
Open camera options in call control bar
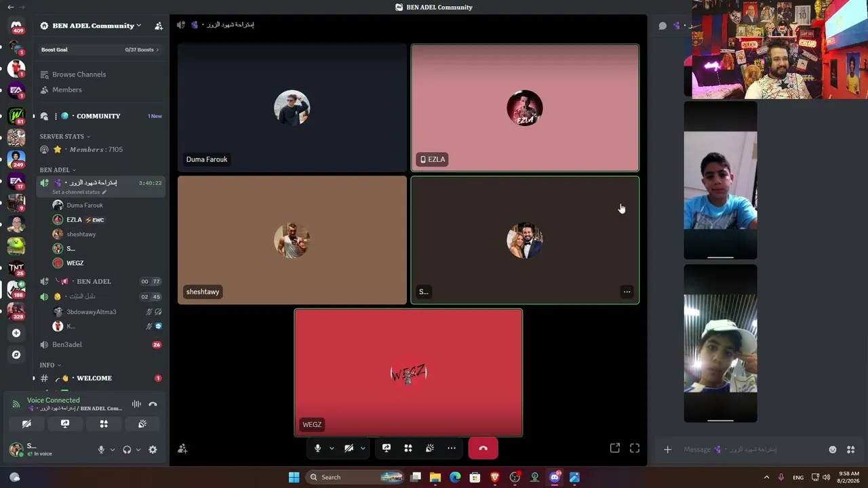[x=363, y=448]
